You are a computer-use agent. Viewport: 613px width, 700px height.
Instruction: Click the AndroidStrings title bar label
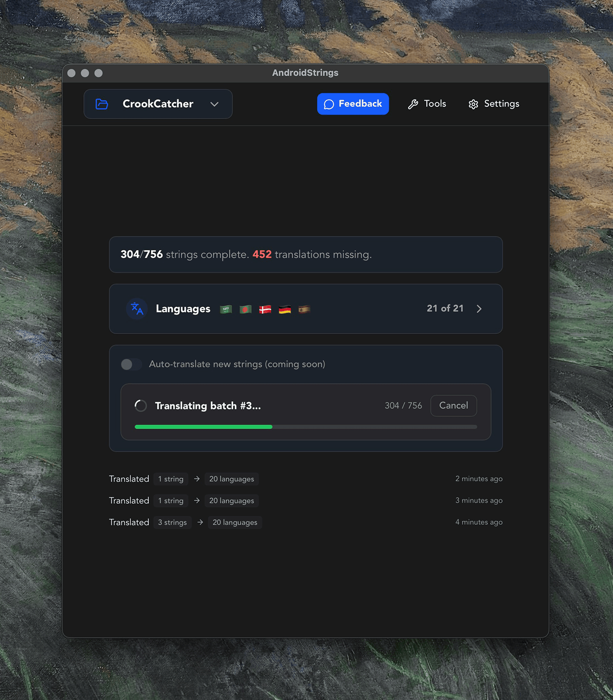305,73
